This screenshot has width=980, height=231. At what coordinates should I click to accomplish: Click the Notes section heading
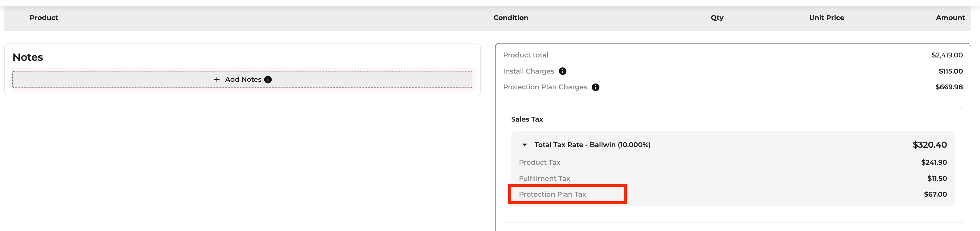pyautogui.click(x=28, y=57)
